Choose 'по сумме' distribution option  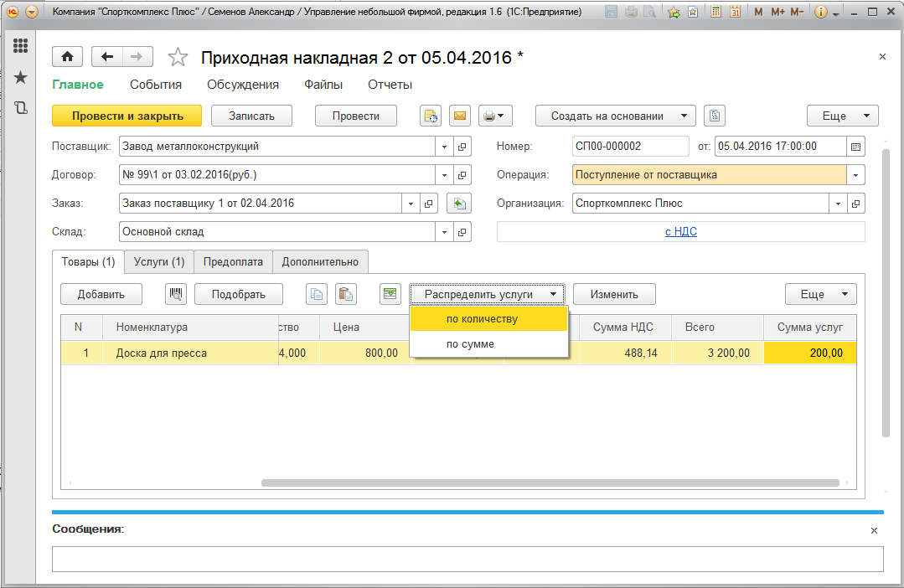(470, 344)
